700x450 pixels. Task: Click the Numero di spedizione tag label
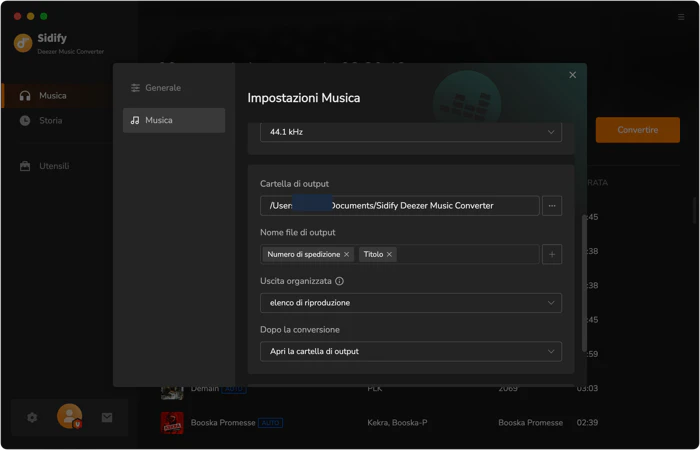(304, 254)
